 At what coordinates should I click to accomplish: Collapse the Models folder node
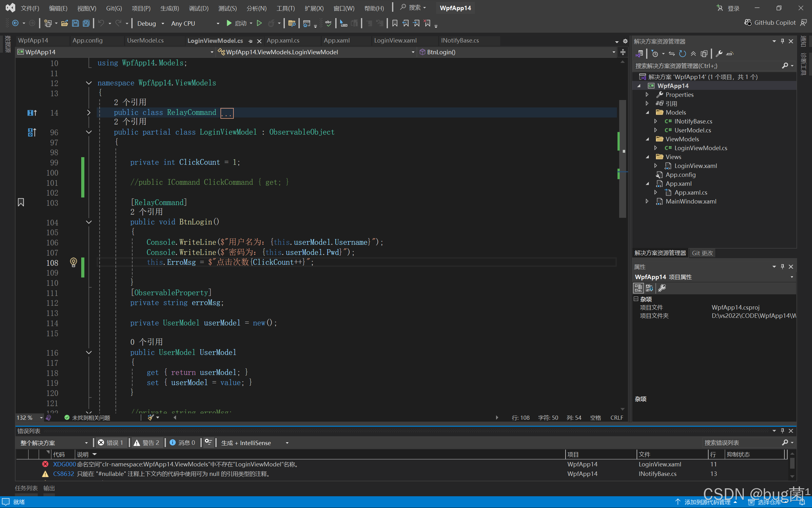point(648,112)
